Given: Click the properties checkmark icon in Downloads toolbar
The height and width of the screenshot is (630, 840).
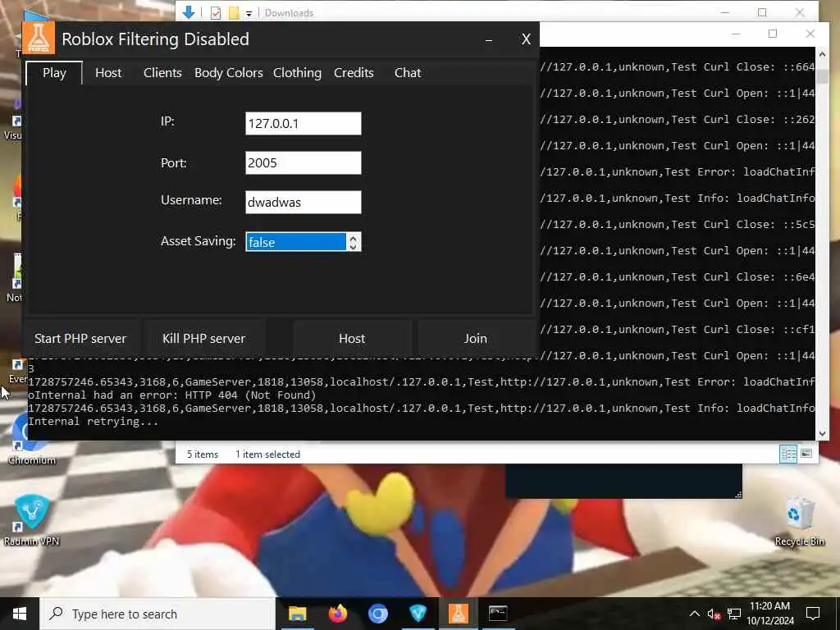Looking at the screenshot, I should (216, 13).
